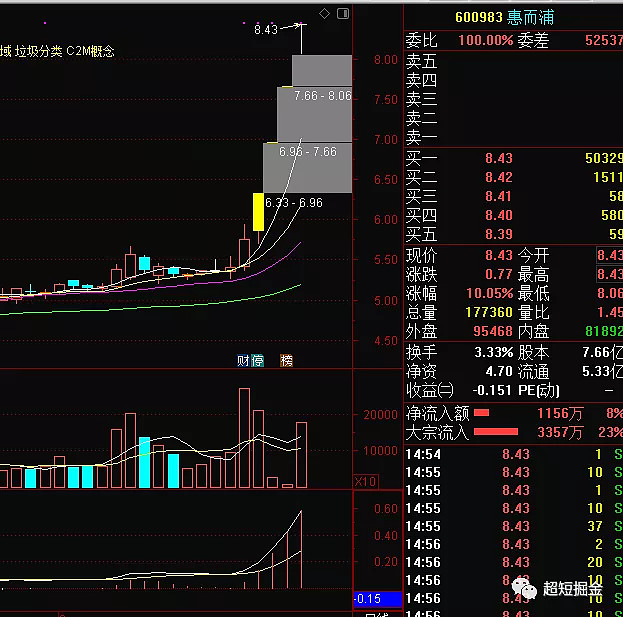
Task: Click the 0.20 indicator axis label
Action: [x=385, y=562]
